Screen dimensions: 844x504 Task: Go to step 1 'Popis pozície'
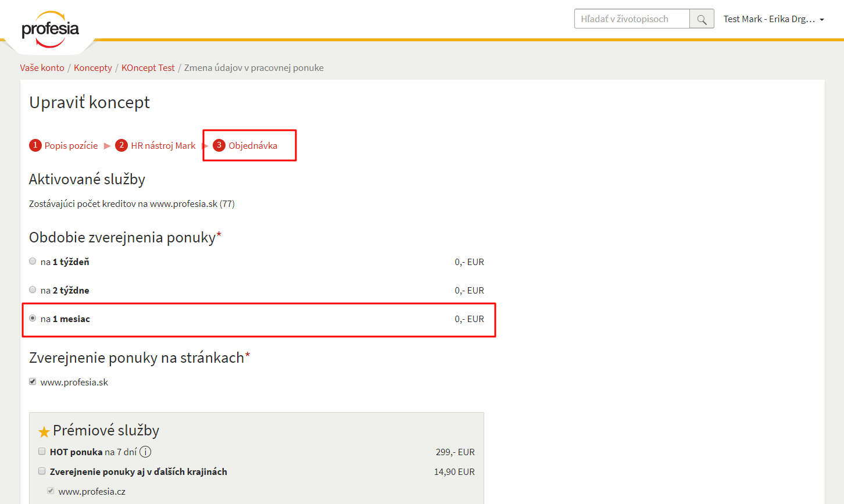click(x=64, y=145)
